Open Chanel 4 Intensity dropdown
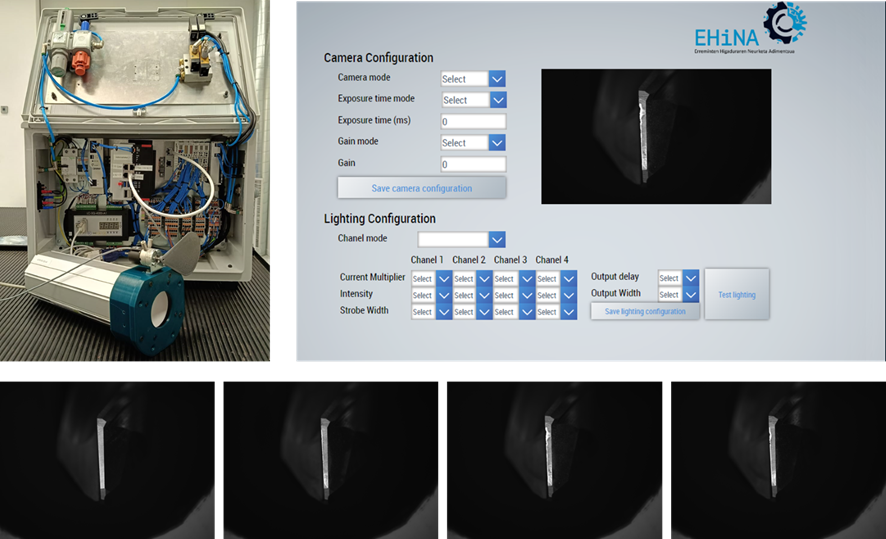The image size is (886, 539). [556, 295]
